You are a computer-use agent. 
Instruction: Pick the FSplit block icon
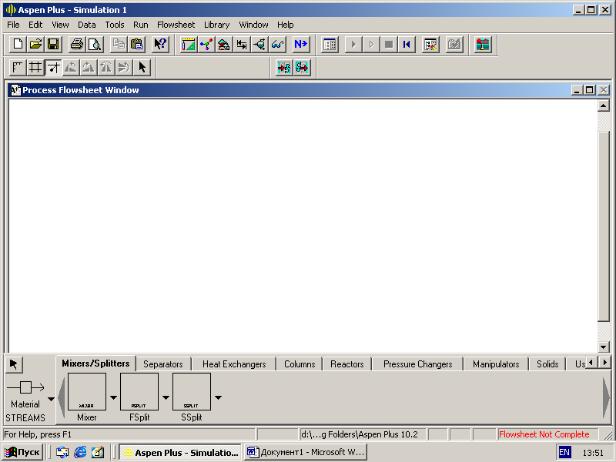coord(139,392)
